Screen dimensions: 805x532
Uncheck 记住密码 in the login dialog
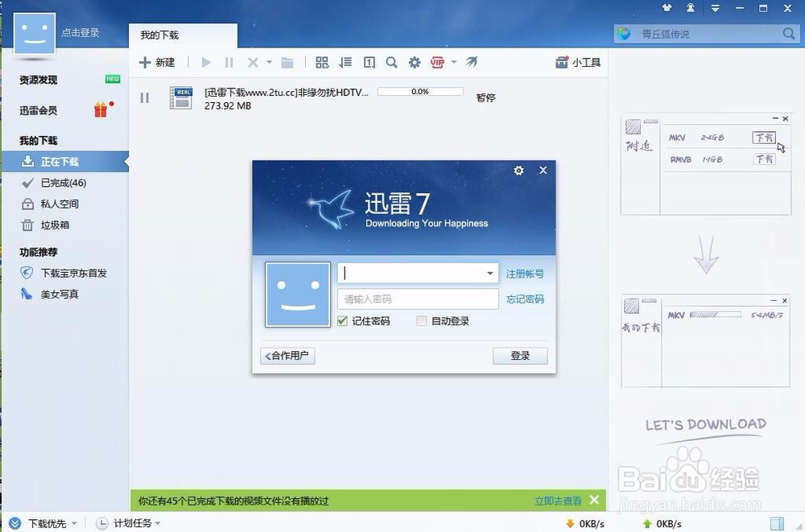tap(342, 321)
